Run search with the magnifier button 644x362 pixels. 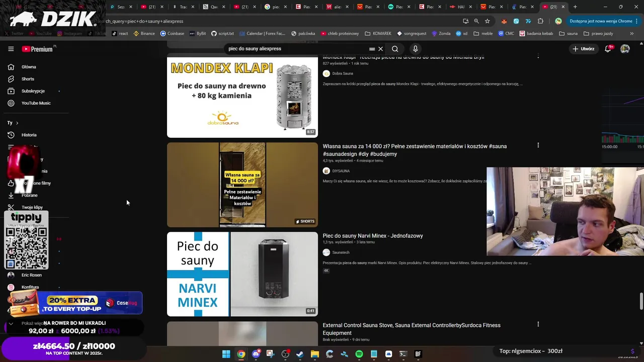395,49
